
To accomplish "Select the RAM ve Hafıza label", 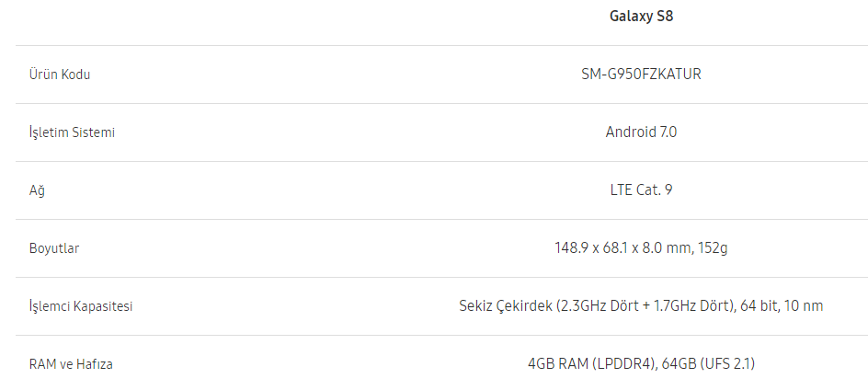I will tap(71, 364).
